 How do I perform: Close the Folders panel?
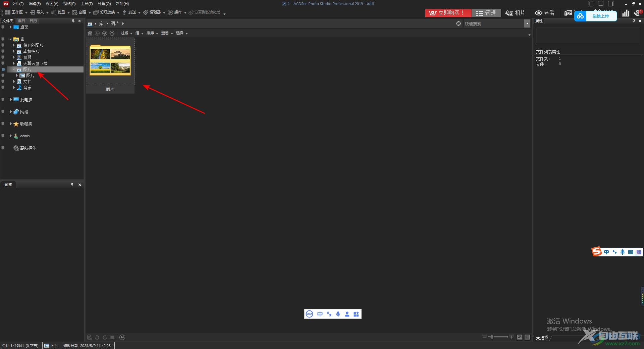pos(79,21)
